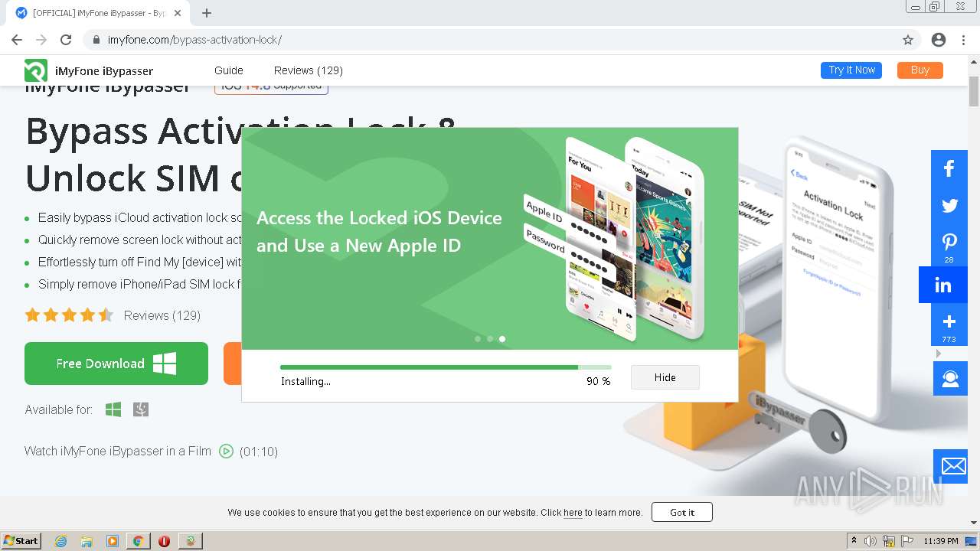Click the taskbar clock 11:39 PM
The height and width of the screenshot is (551, 980).
click(941, 541)
